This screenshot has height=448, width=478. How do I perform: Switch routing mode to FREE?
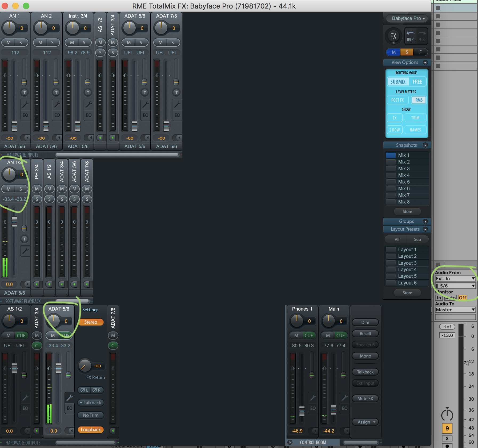tap(417, 82)
